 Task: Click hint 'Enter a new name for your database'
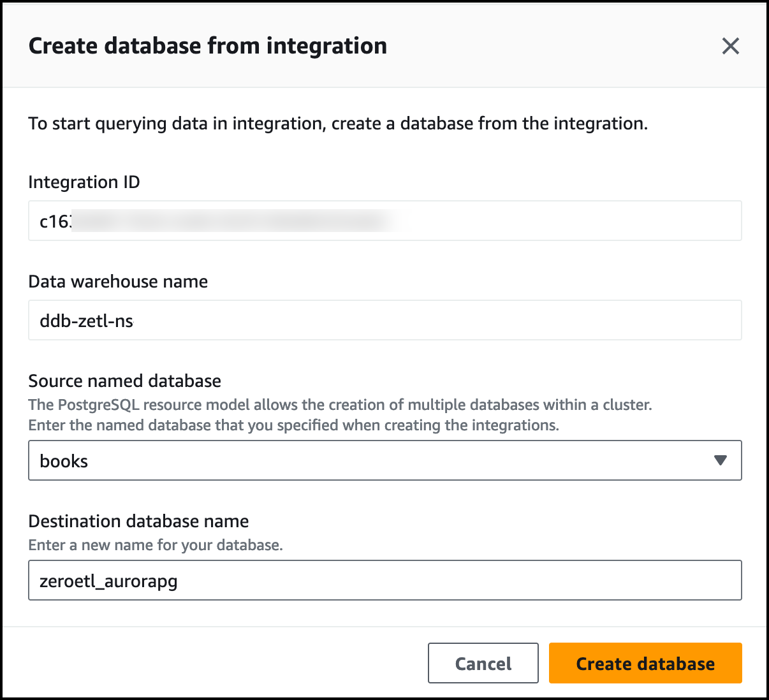tap(156, 545)
